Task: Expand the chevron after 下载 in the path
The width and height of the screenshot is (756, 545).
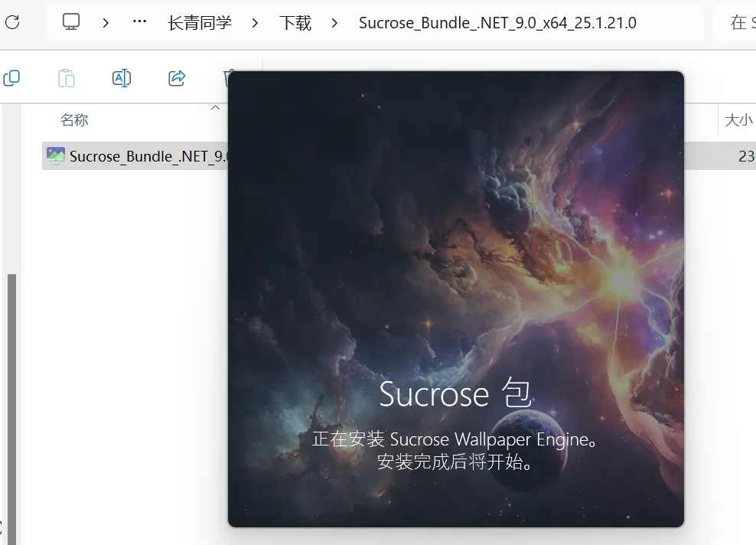Action: click(x=334, y=23)
